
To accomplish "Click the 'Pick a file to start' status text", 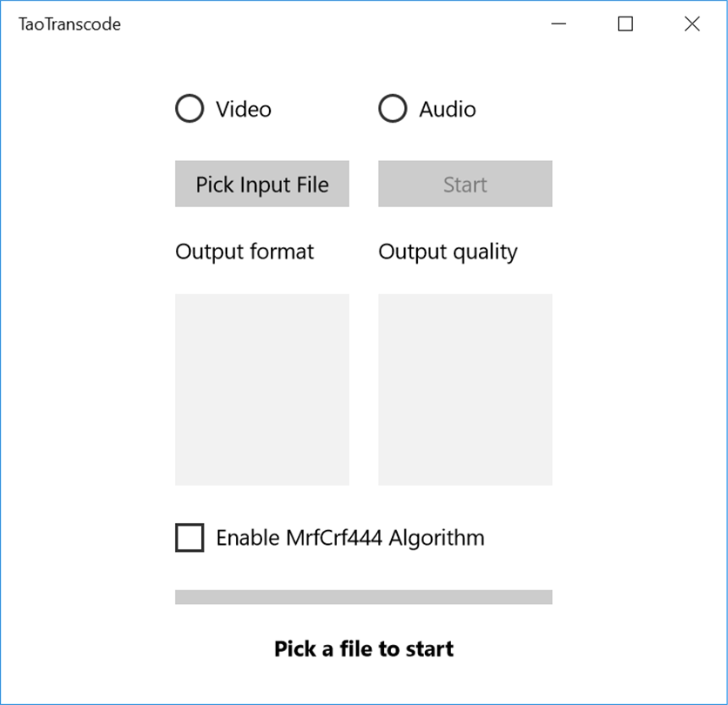I will coord(363,648).
